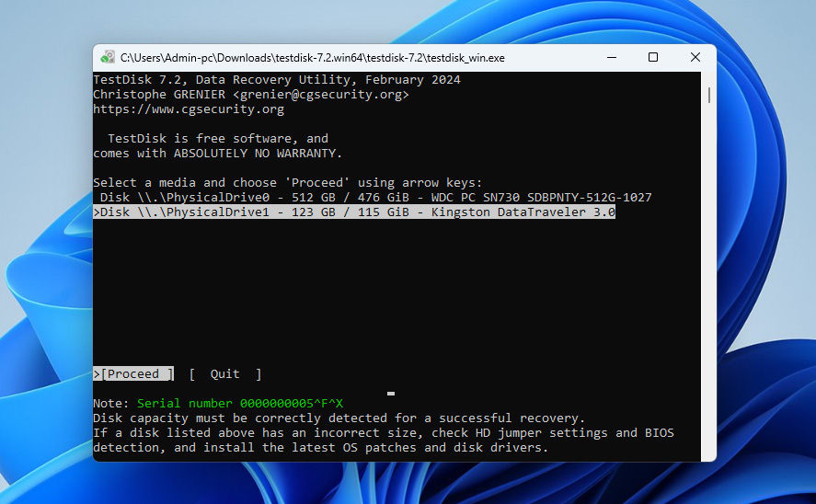This screenshot has width=816, height=504.
Task: Minimize the testdisk_win.exe console window
Action: (x=610, y=57)
